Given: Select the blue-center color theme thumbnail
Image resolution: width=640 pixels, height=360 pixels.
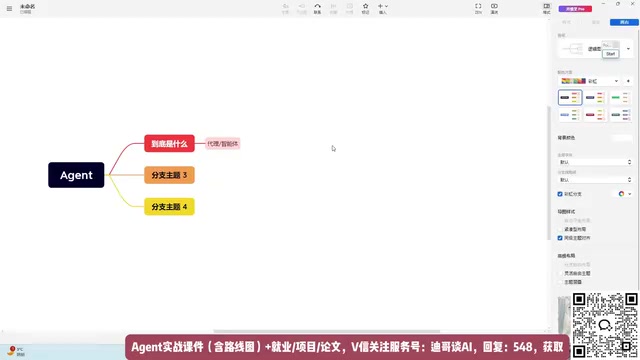Looking at the screenshot, I should click(570, 115).
